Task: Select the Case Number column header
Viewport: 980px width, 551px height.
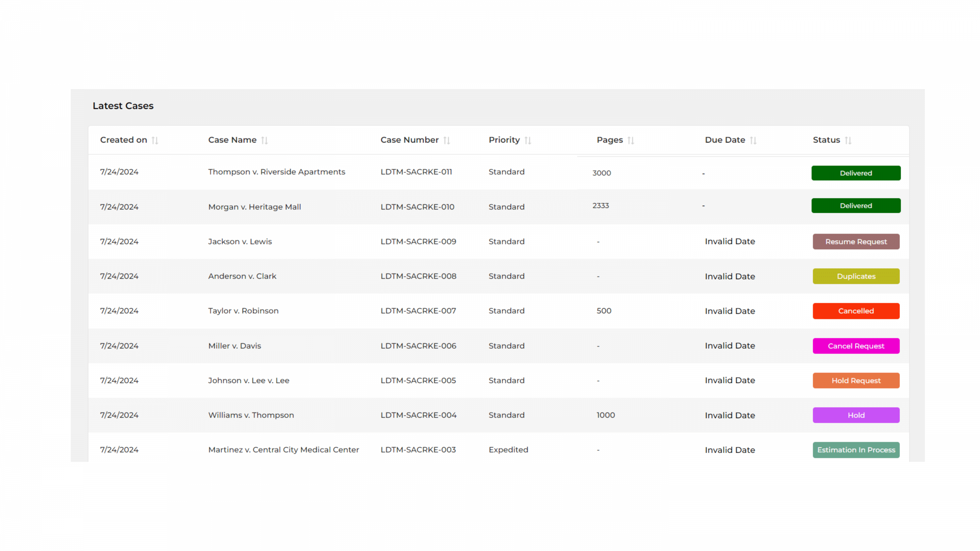Action: point(410,140)
